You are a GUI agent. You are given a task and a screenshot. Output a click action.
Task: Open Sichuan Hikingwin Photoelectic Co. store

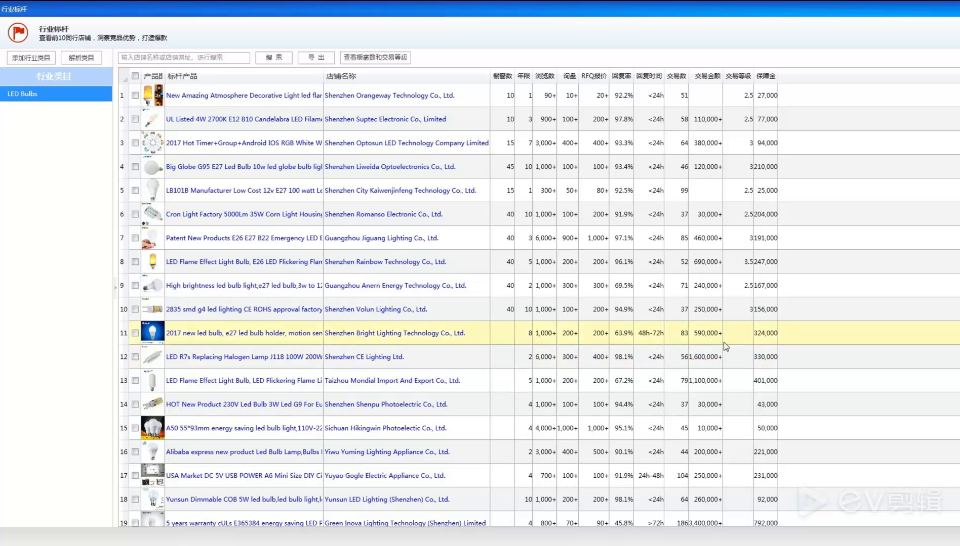385,428
